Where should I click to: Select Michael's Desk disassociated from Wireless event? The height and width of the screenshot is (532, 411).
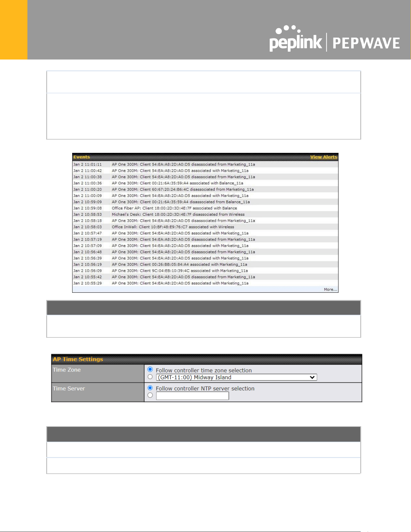coord(205,214)
